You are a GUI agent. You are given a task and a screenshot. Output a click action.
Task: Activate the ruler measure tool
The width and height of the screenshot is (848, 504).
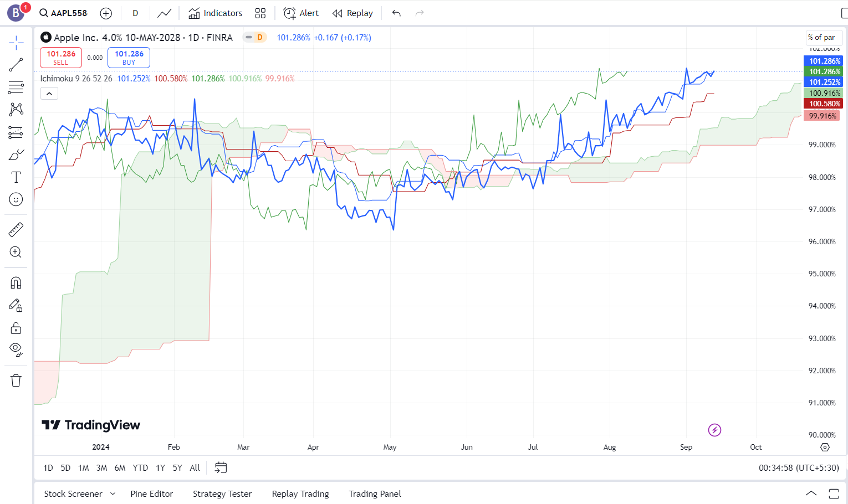click(16, 229)
